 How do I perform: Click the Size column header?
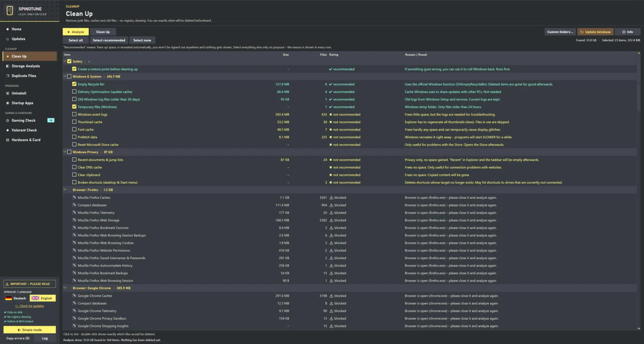pos(286,54)
